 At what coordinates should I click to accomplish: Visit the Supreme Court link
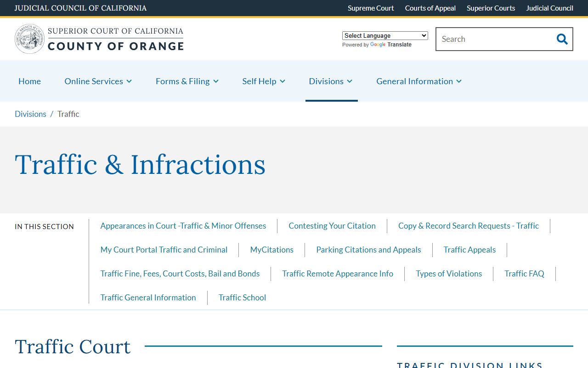(371, 8)
